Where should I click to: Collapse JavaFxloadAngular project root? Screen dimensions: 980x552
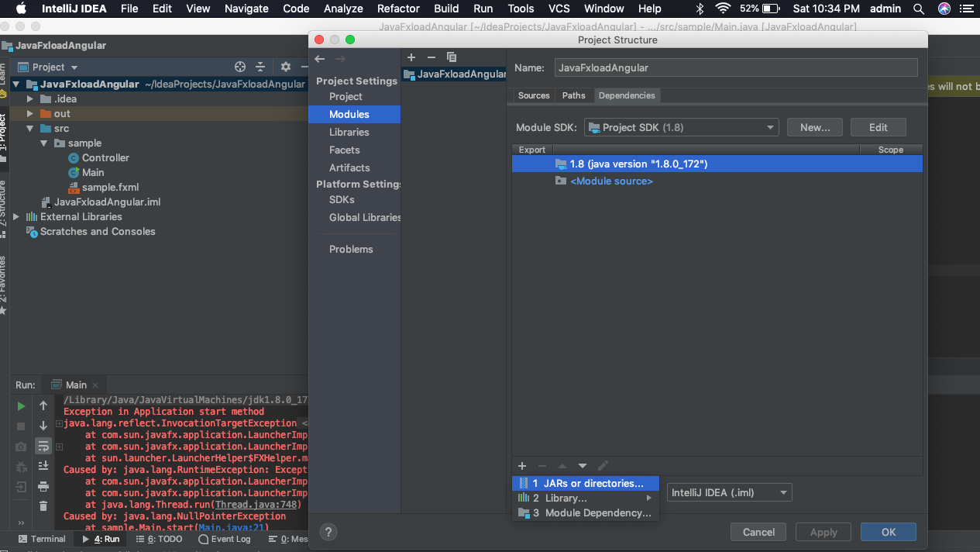click(16, 85)
